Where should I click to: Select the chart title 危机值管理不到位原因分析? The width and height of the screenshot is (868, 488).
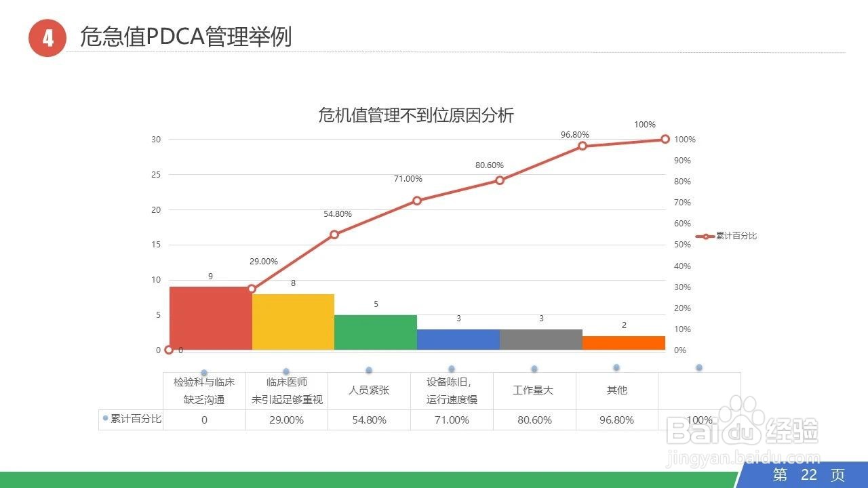click(416, 116)
